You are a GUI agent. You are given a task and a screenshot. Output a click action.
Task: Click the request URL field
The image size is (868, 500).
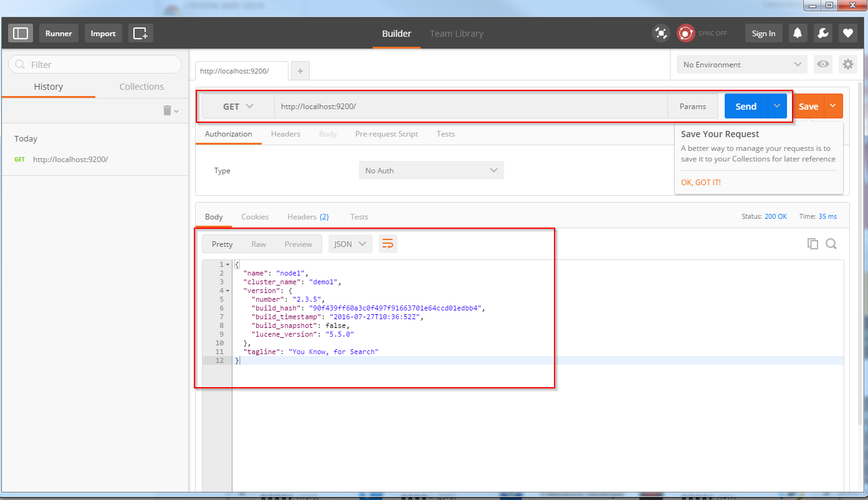pos(471,107)
